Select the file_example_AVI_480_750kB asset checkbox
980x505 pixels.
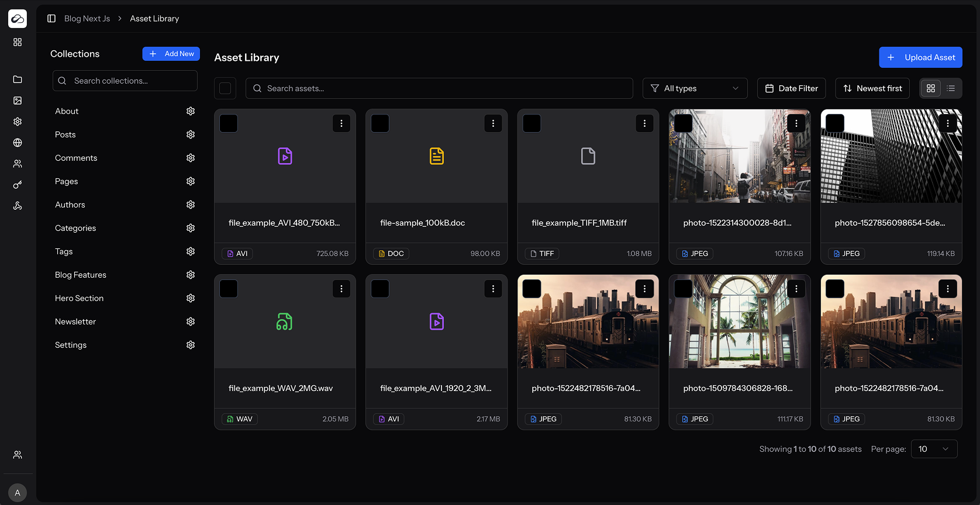click(x=229, y=123)
